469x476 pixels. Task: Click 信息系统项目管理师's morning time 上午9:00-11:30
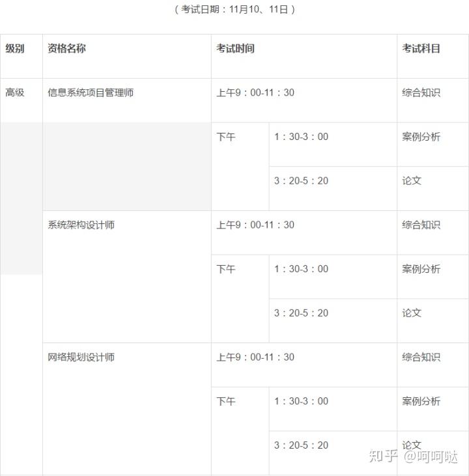pos(255,92)
